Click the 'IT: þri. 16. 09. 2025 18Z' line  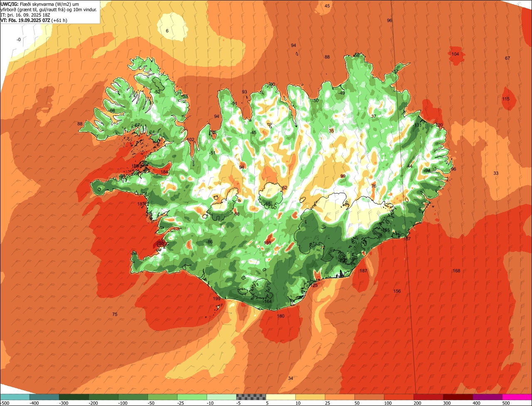coord(26,15)
